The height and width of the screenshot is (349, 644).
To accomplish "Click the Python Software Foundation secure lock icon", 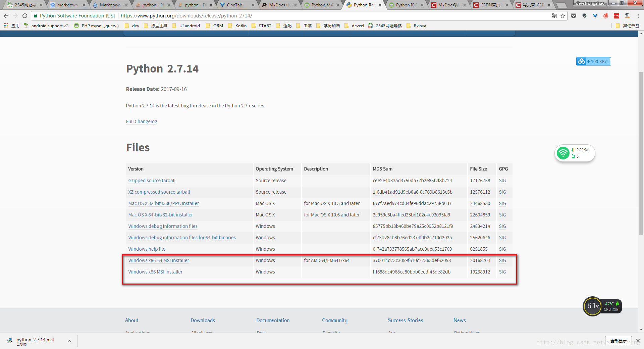I will pos(35,16).
